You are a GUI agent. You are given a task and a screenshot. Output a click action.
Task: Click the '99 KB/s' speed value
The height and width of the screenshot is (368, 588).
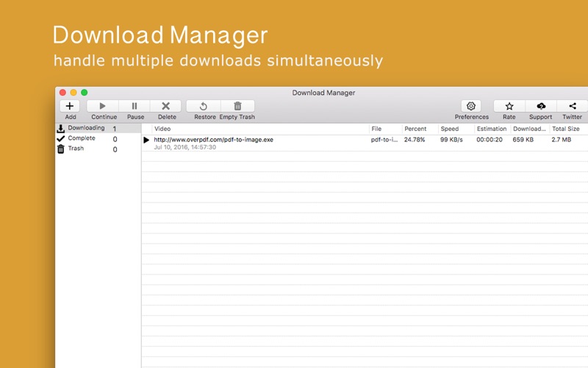pos(451,140)
